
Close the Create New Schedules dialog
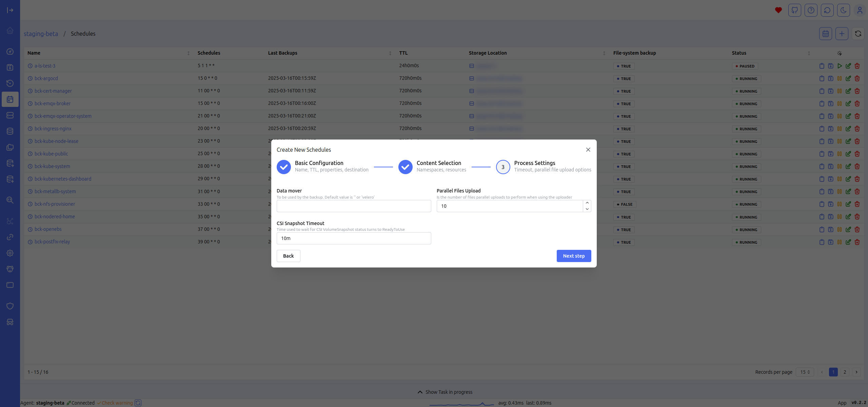point(588,150)
